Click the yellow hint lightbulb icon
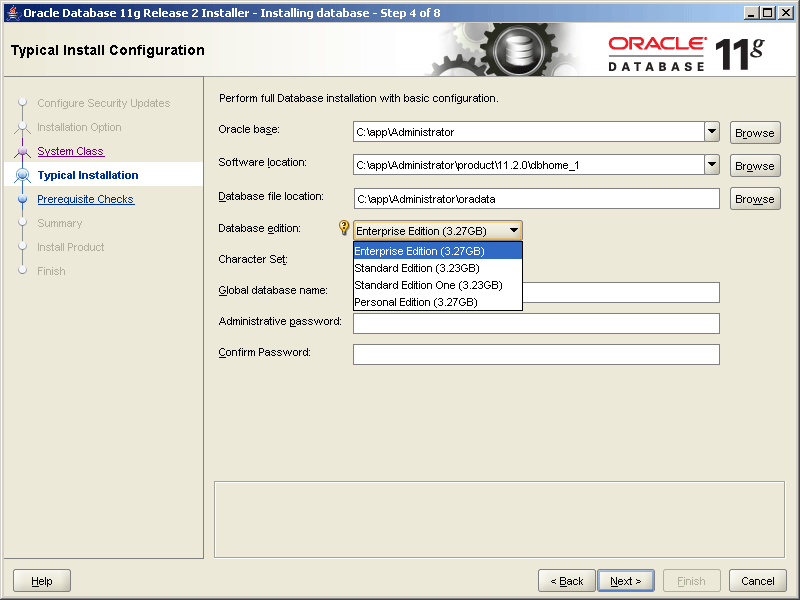This screenshot has width=800, height=600. point(344,228)
